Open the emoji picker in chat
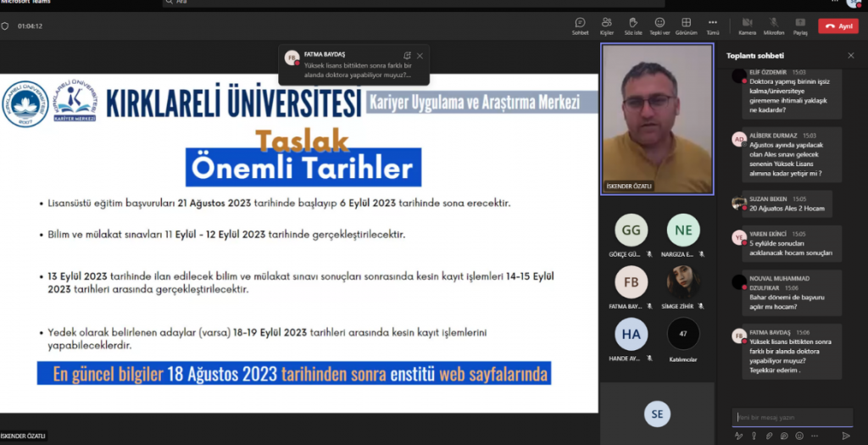Image resolution: width=868 pixels, height=445 pixels. (x=798, y=437)
